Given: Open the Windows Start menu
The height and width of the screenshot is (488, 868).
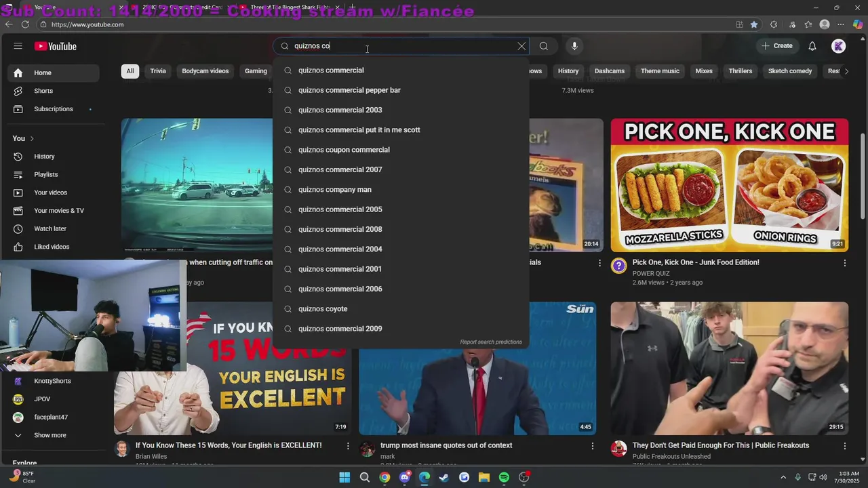Looking at the screenshot, I should 344,477.
